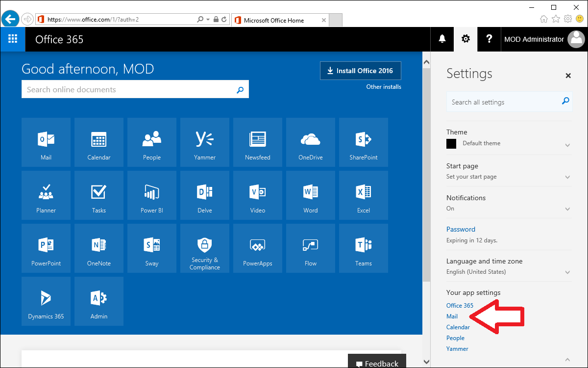This screenshot has height=368, width=588.
Task: Open the Yammer app tile
Action: tap(205, 142)
